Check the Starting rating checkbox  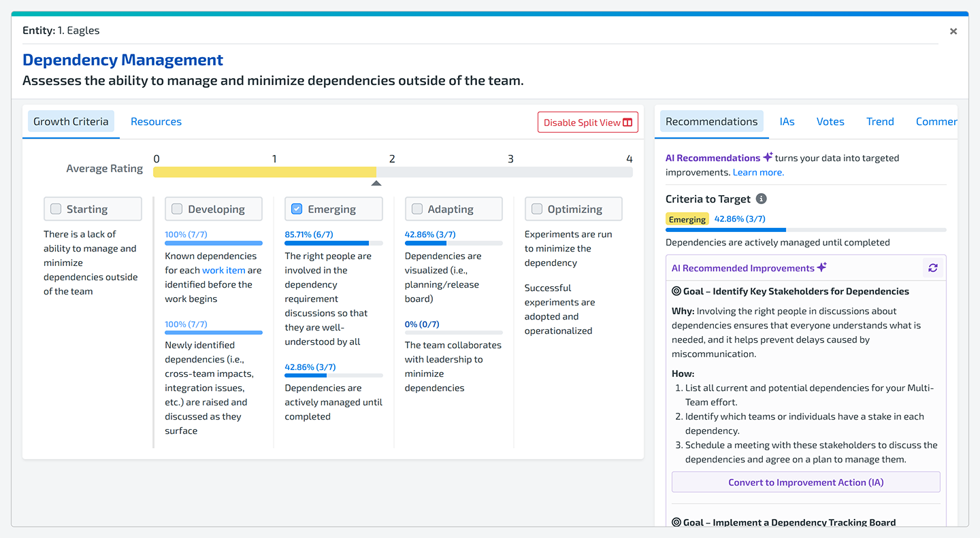tap(56, 209)
